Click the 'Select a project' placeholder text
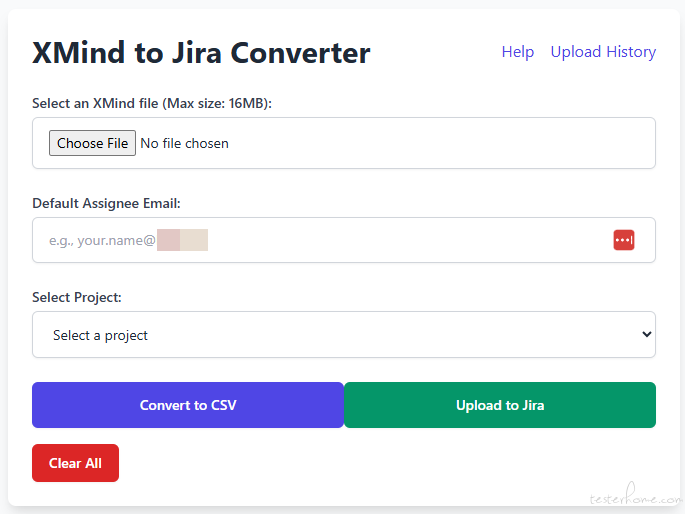Screen dimensions: 685x514 [x=100, y=335]
